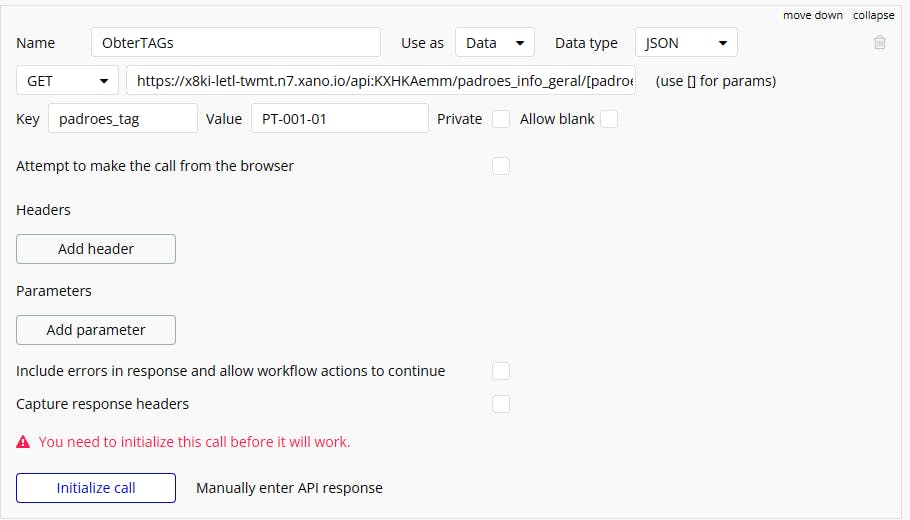Screen dimensions: 910x520
Task: Click the Value field 'PT-001-01'
Action: (x=339, y=119)
